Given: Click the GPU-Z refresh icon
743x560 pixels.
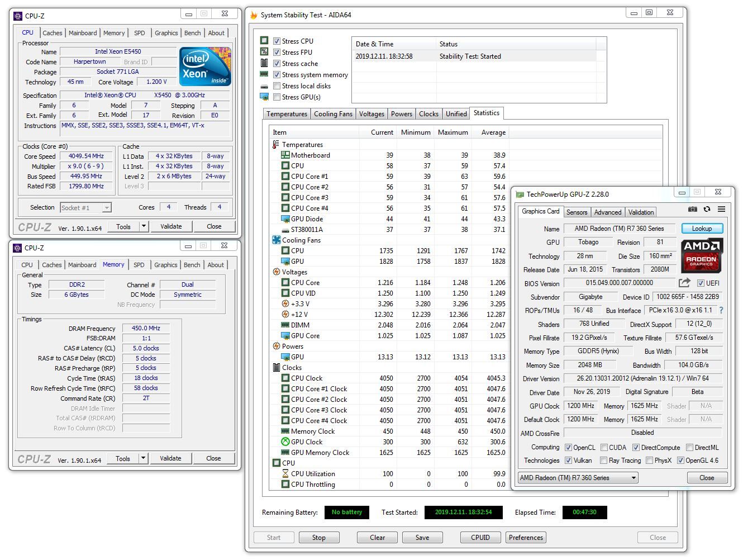Looking at the screenshot, I should [x=707, y=209].
